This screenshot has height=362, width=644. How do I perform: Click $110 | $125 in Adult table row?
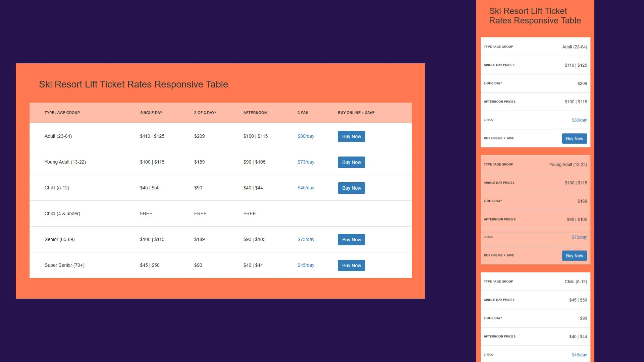(x=152, y=136)
